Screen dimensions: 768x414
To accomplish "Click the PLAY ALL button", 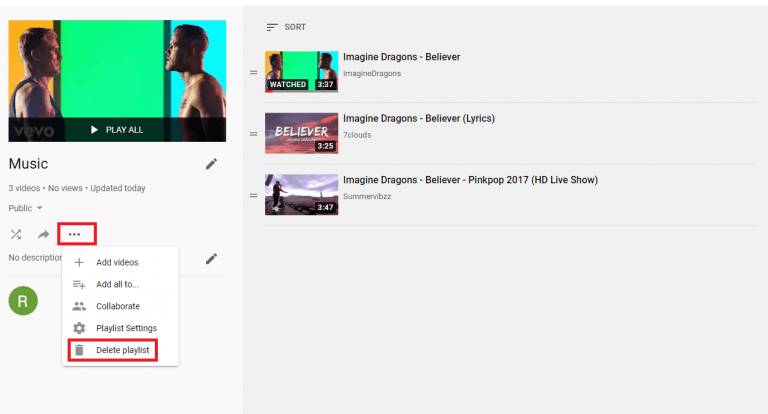I will 117,130.
